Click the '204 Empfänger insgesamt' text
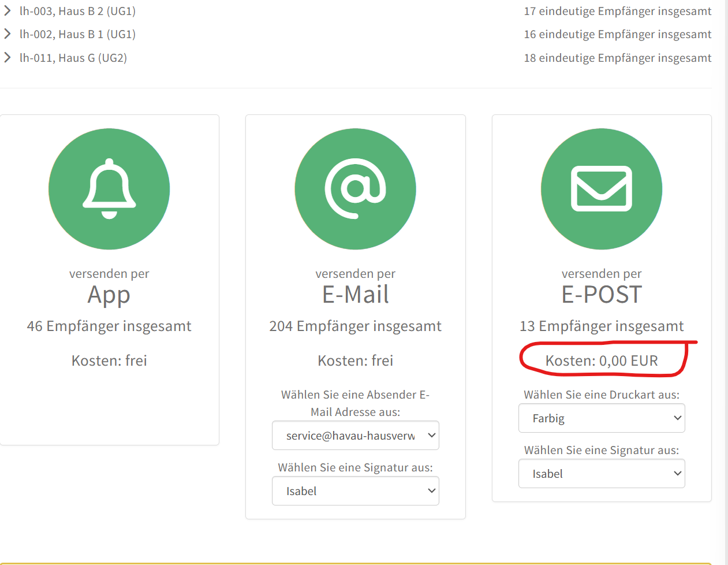Image resolution: width=728 pixels, height=565 pixels. [x=355, y=326]
